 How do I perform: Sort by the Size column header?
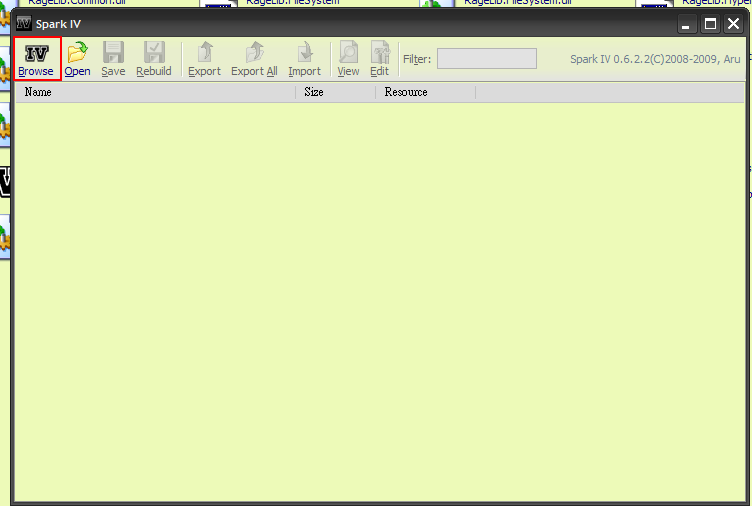(335, 92)
